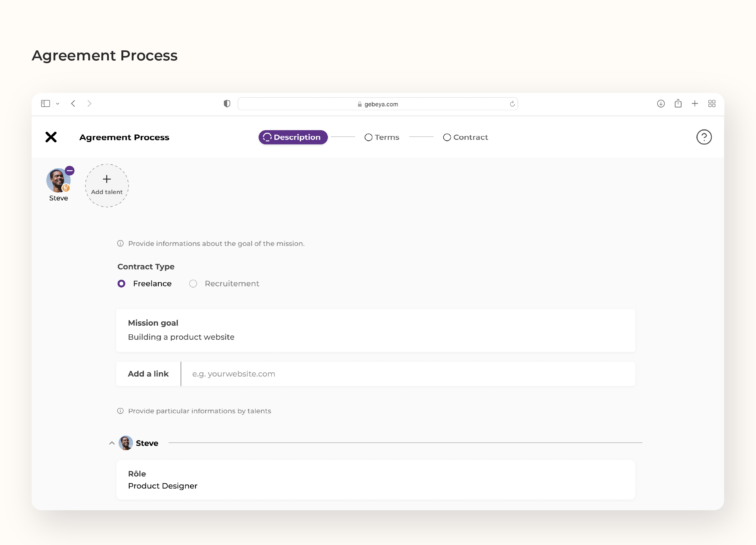Image resolution: width=756 pixels, height=545 pixels.
Task: Show the tab overview grid icon
Action: (712, 104)
